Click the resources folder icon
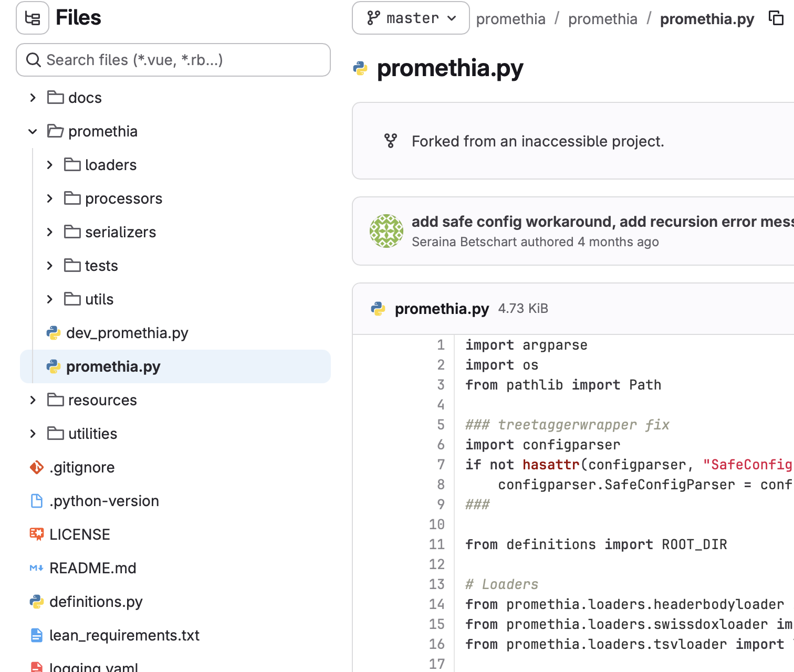 (x=56, y=400)
